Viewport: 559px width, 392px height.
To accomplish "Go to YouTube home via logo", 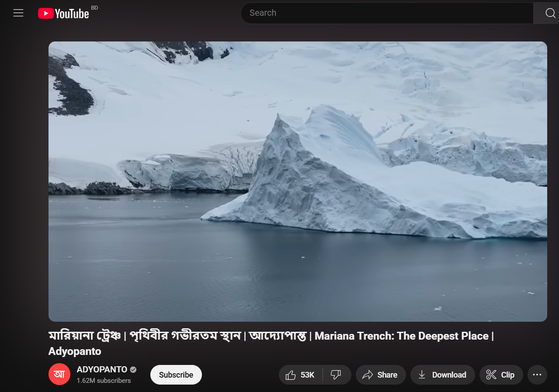I will (64, 14).
